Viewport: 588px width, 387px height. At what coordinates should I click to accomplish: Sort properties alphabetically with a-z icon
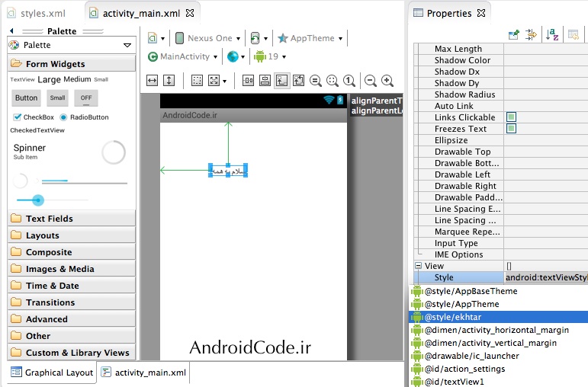point(551,34)
